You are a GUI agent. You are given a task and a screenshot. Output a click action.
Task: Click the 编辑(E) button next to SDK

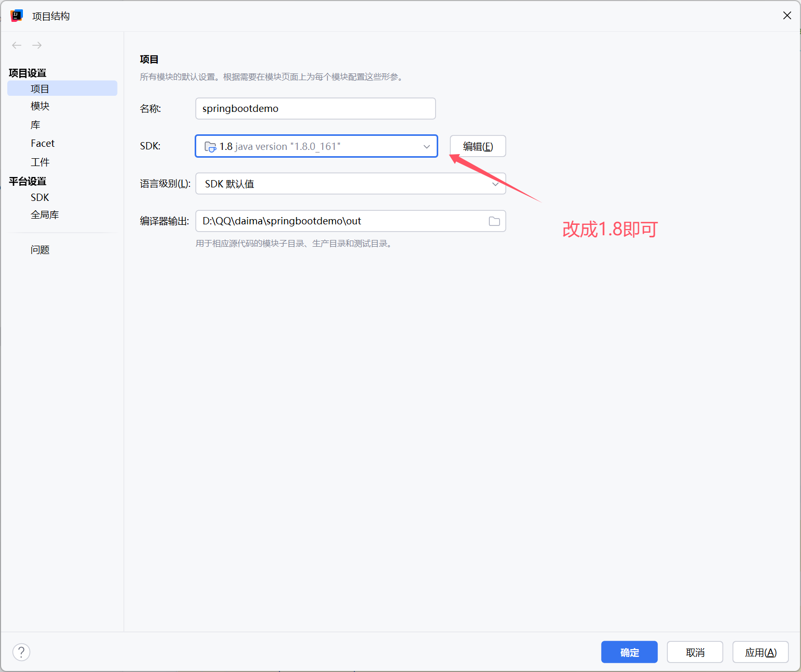(477, 146)
